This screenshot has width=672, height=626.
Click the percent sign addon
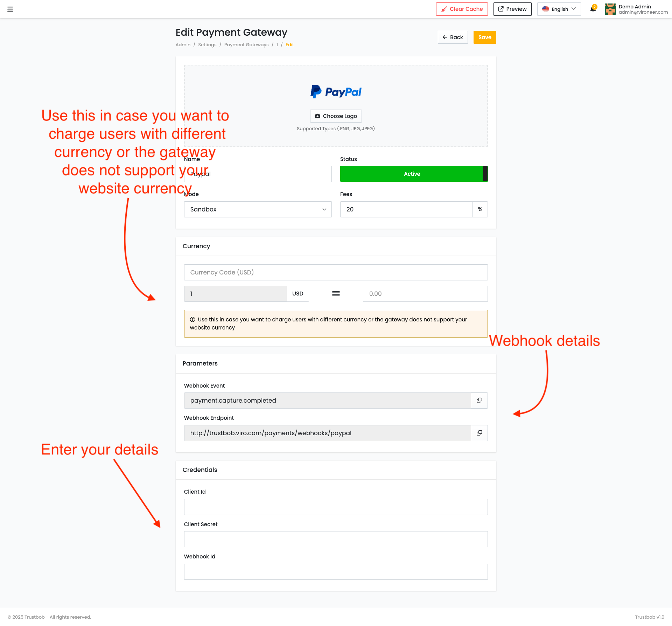480,209
